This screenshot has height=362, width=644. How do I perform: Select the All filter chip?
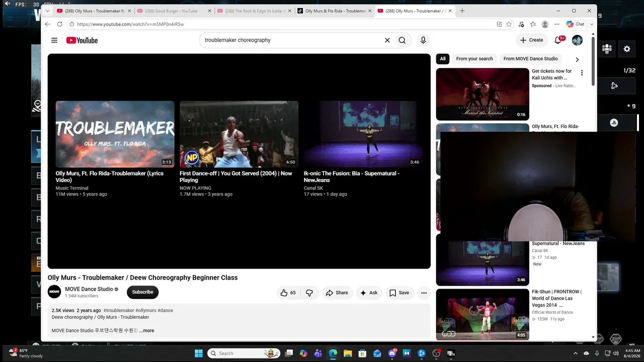tap(443, 59)
